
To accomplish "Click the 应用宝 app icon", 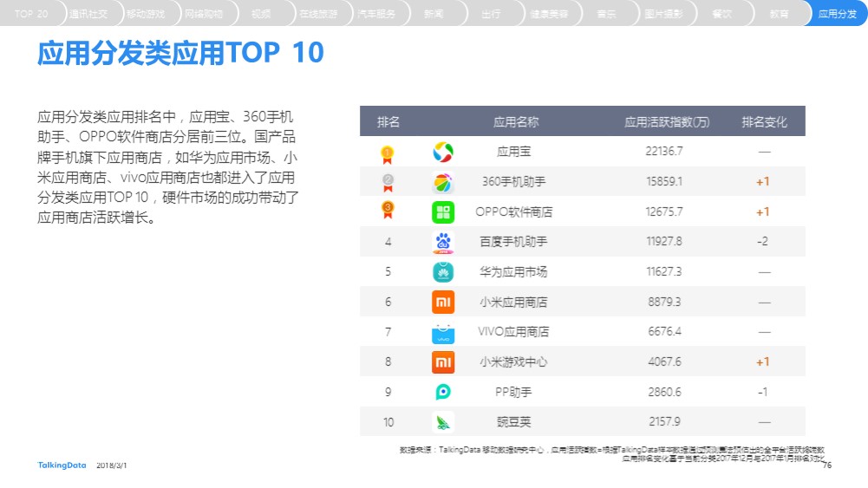I will [443, 152].
